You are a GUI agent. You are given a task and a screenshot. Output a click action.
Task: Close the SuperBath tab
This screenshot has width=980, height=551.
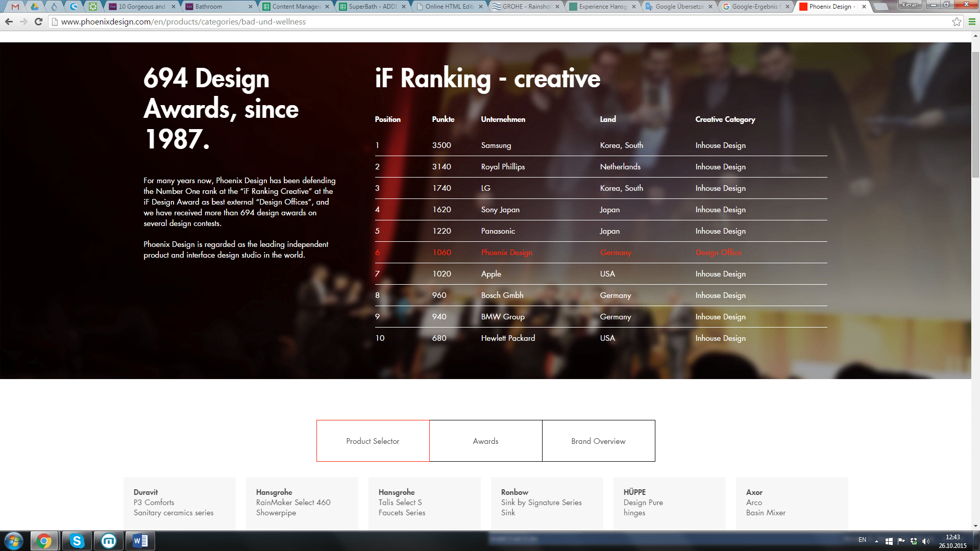[x=404, y=7]
